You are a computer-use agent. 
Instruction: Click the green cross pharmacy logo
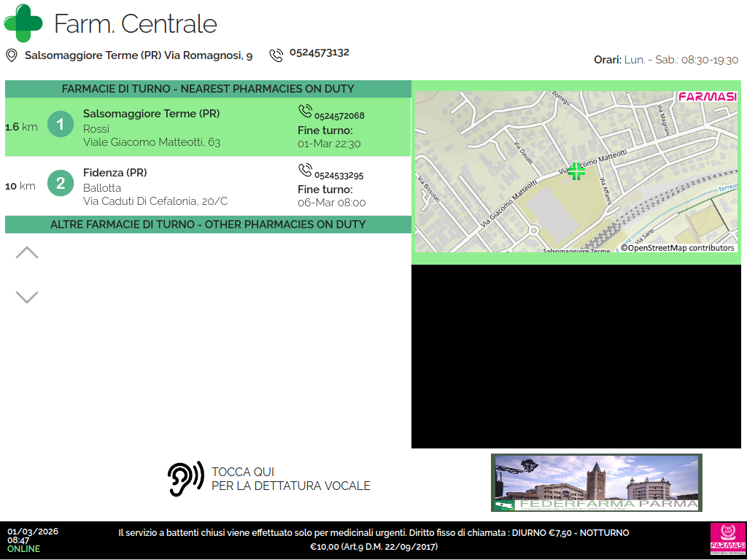(x=24, y=23)
